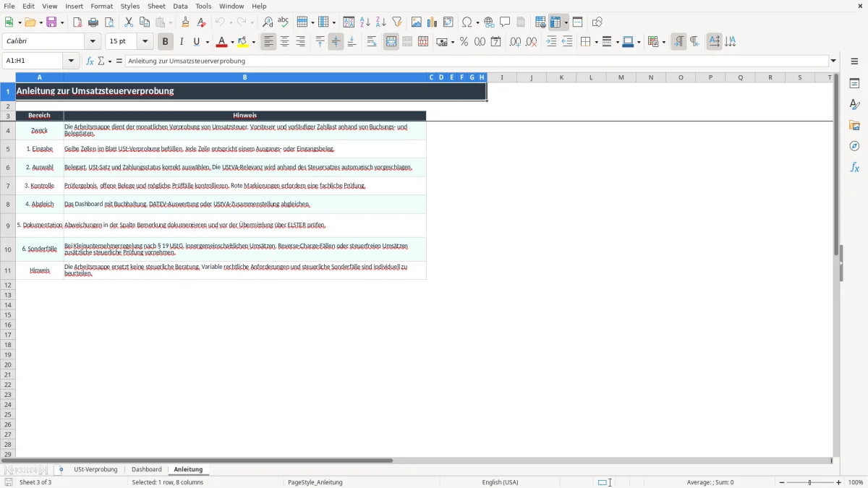Open the sidebar Gallery panel
Screen dimensions: 868x488
854,125
